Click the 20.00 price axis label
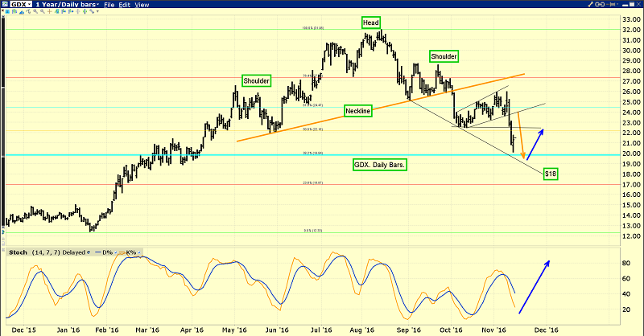The height and width of the screenshot is (336, 644). click(631, 154)
